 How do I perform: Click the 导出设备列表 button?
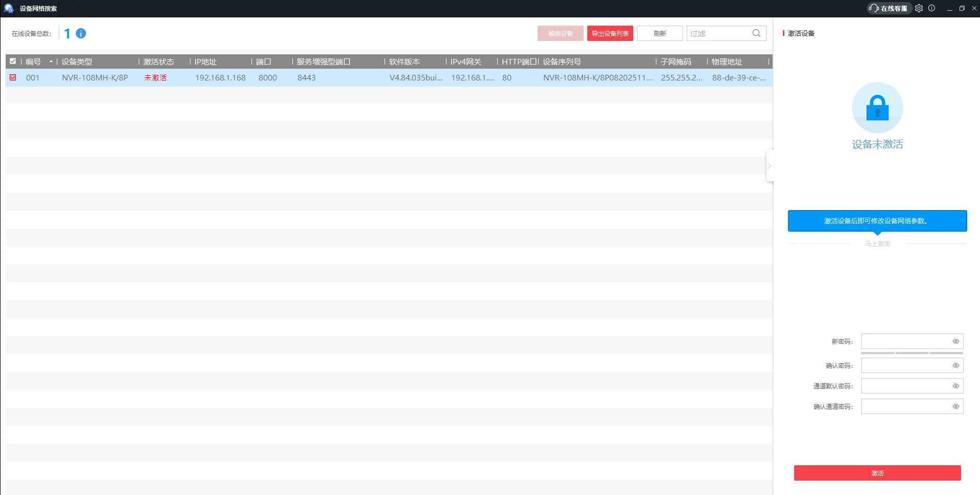click(610, 33)
